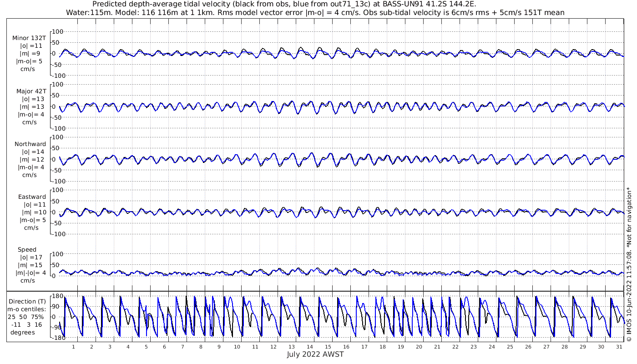The image size is (637, 364).
Task: Click '|m| =10' in the Eastward panel
Action: [x=34, y=212]
